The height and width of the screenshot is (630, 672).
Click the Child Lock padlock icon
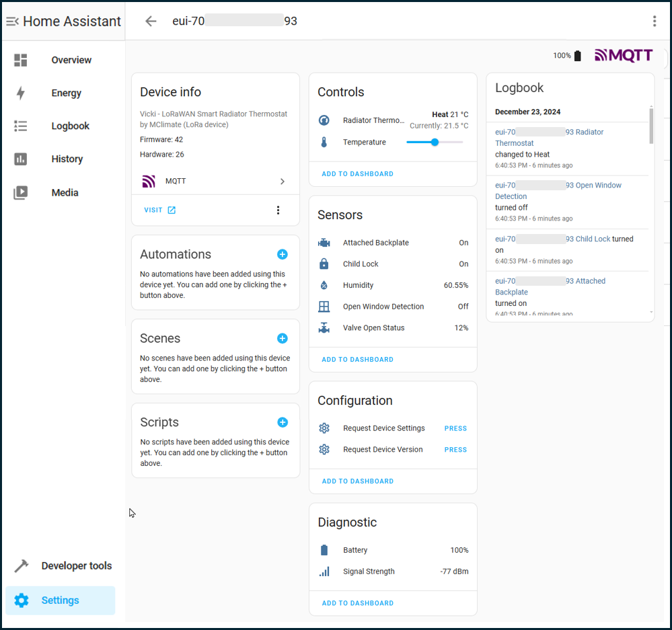324,264
